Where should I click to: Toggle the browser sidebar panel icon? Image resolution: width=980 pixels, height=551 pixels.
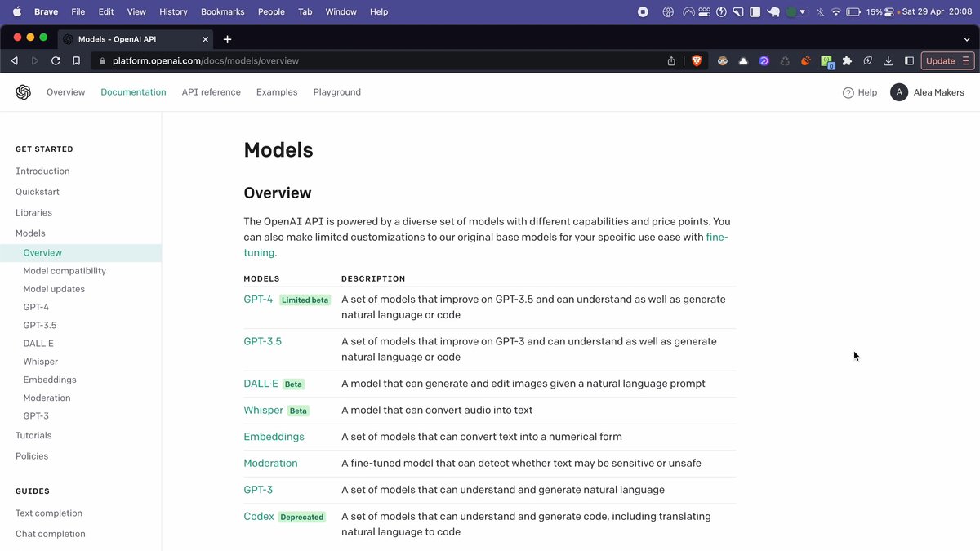(909, 60)
